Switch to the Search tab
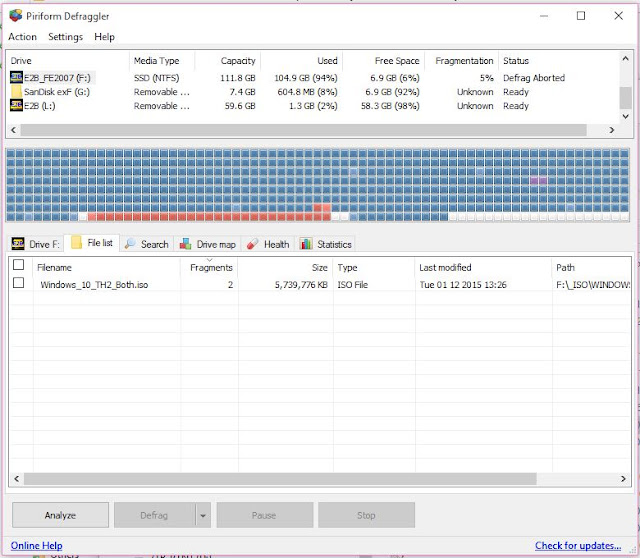Screen dimensions: 640x558 coord(147,244)
